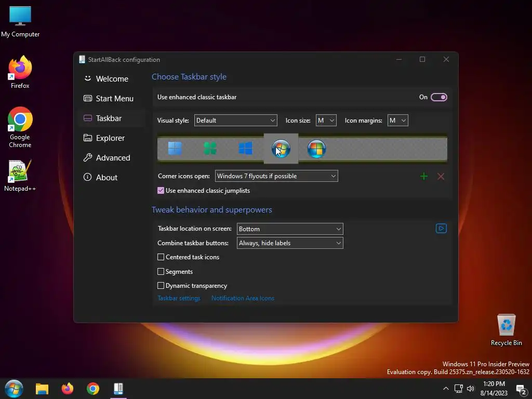
Task: Click StartAllBack taskbar button
Action: click(x=118, y=389)
